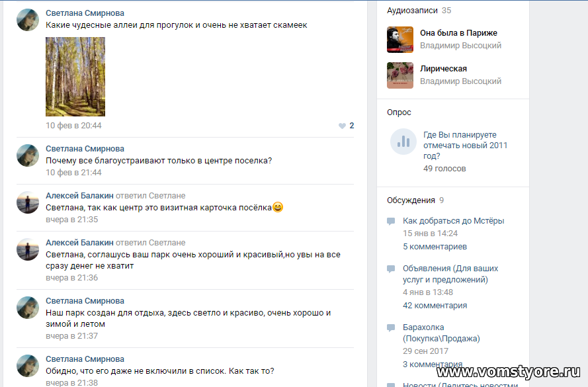Open the birch forest photo thumbnail
588x387 pixels.
[x=75, y=77]
